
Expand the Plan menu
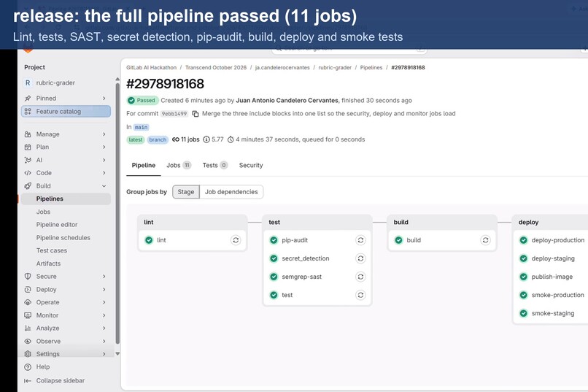(104, 147)
